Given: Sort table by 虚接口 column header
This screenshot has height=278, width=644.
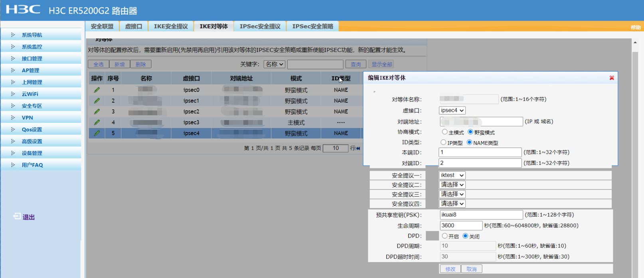Looking at the screenshot, I should (x=191, y=79).
